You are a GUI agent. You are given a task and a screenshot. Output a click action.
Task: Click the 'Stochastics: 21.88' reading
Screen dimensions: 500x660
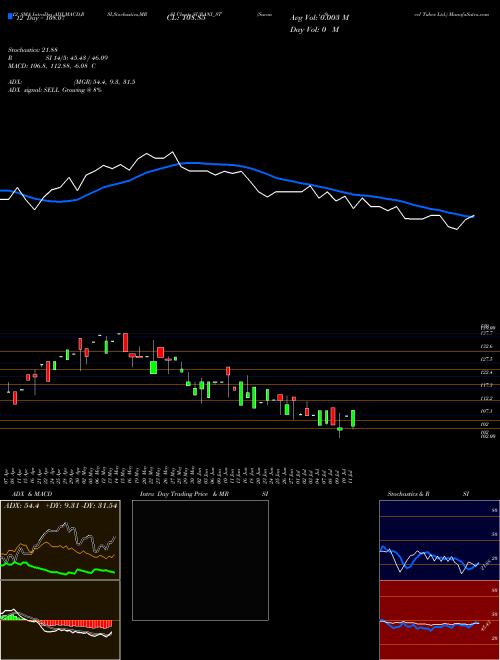[33, 50]
